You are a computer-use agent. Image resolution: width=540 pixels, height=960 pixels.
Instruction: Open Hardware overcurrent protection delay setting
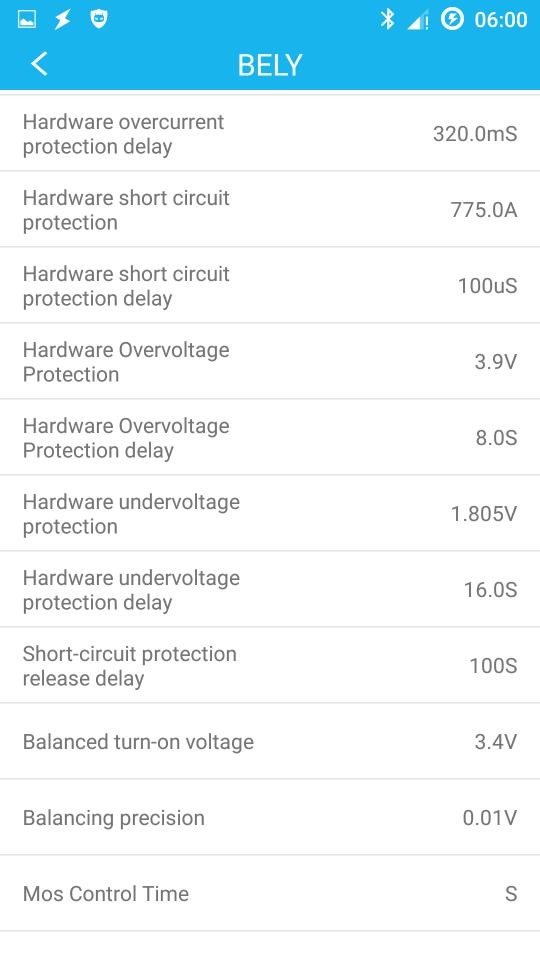coord(270,133)
